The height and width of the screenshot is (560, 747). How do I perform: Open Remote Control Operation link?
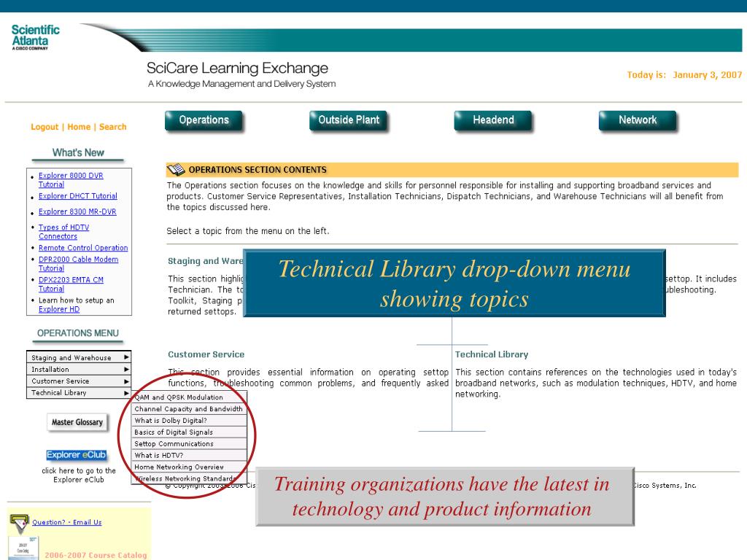[83, 248]
